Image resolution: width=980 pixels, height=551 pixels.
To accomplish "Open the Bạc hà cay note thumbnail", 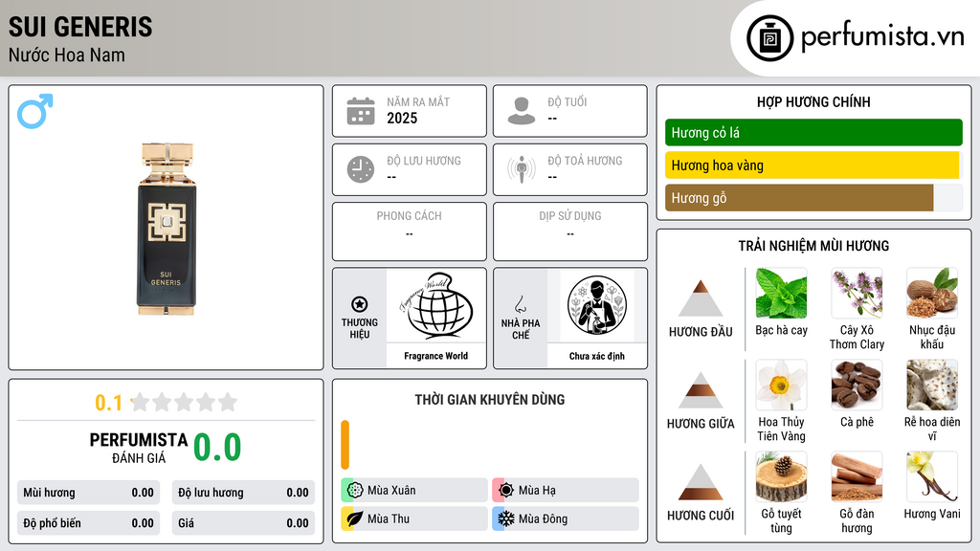I will (781, 294).
